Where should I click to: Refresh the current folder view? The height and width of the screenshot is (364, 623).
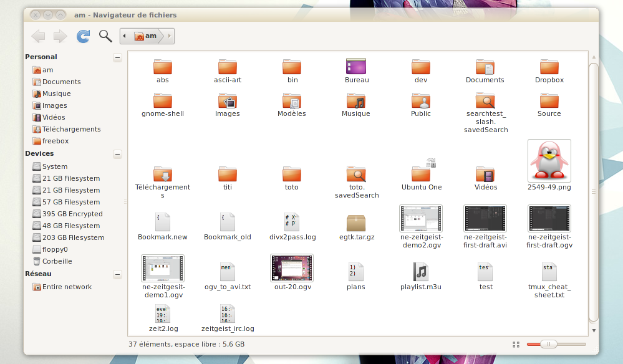(x=82, y=36)
